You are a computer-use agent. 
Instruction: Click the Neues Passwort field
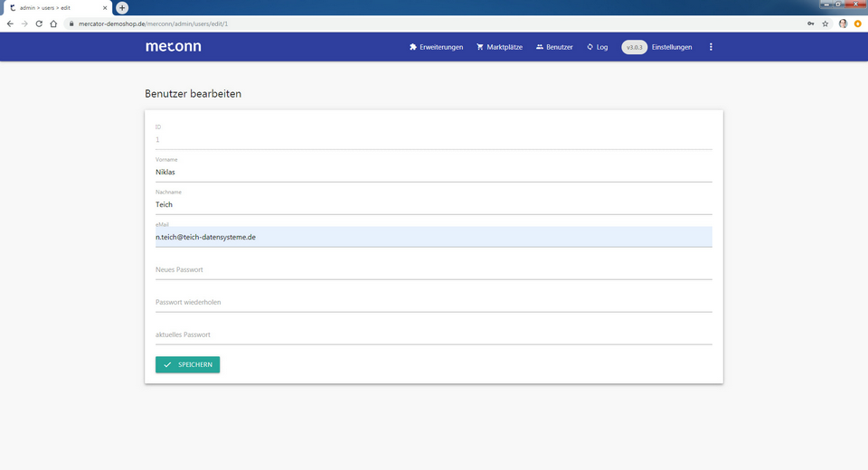click(433, 269)
